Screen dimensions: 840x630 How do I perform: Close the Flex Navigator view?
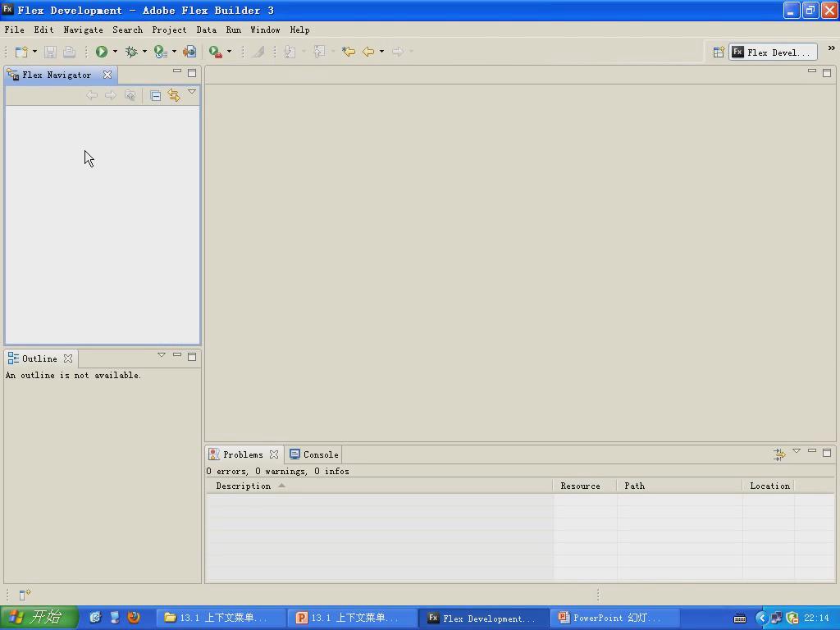[x=107, y=75]
